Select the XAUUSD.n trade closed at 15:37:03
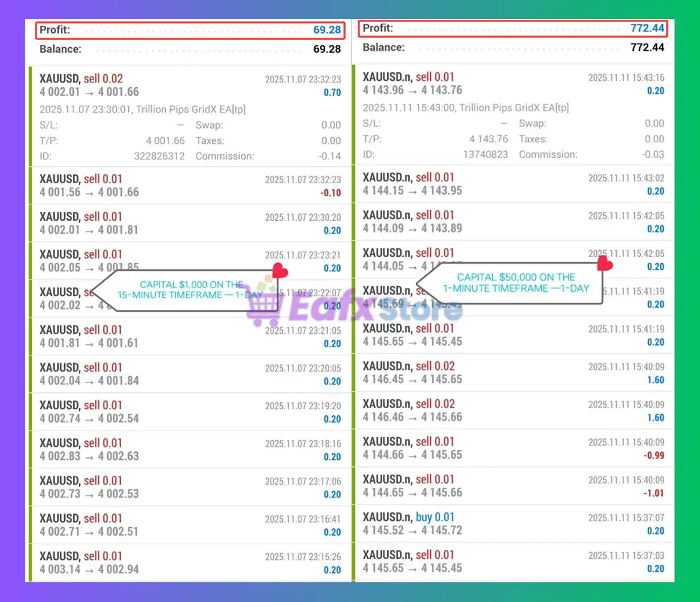This screenshot has height=602, width=700. click(x=513, y=562)
